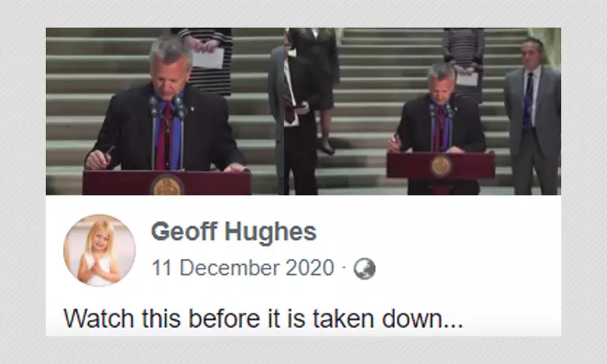
Task: Click the blue tie on the gray-suited man
Action: [x=528, y=101]
